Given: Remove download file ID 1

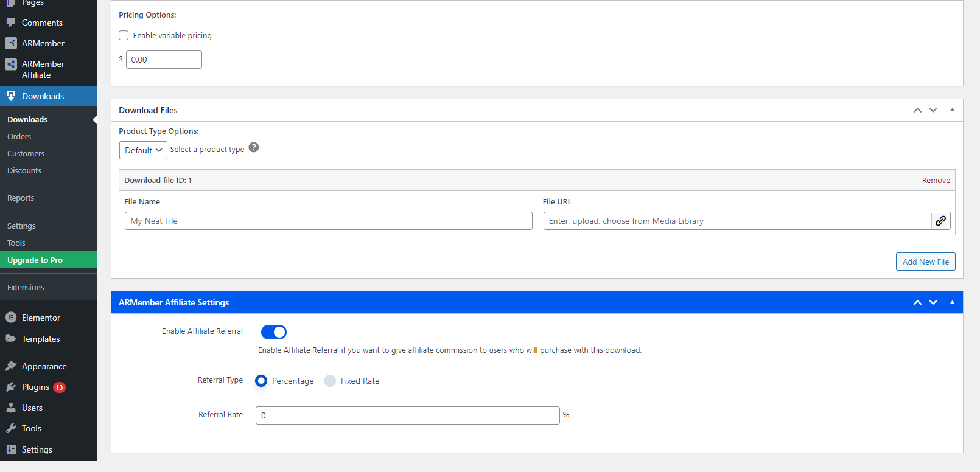Looking at the screenshot, I should (x=936, y=180).
